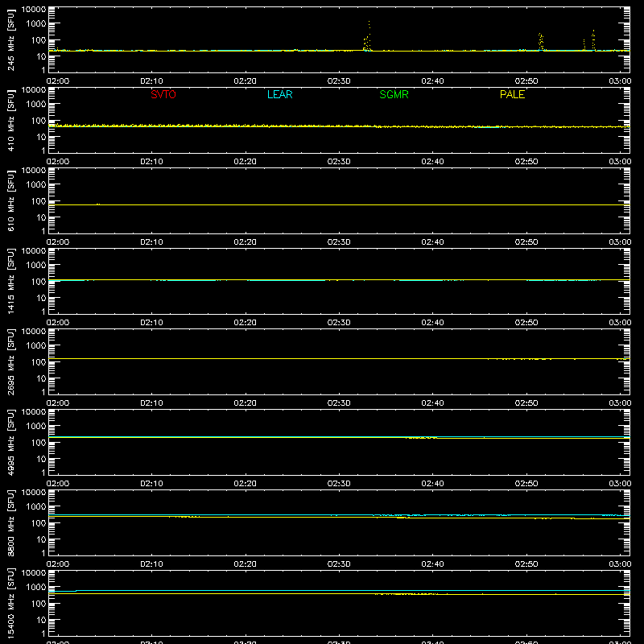Click the 02:20 time label under the 410 MHz plot
This screenshot has height=644, width=644.
[x=246, y=162]
